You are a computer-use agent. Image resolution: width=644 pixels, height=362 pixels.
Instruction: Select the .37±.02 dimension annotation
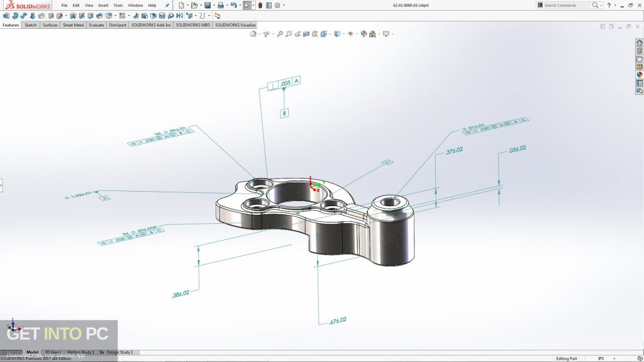click(454, 151)
